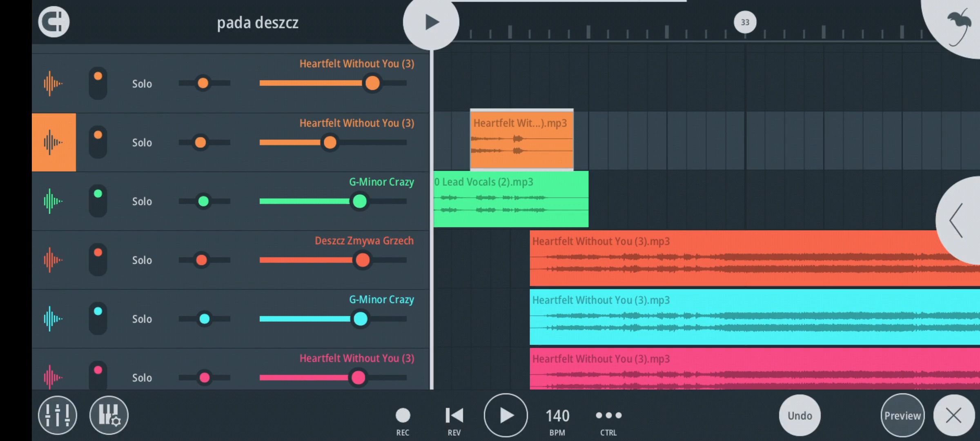Solo the green G-Minor Crazy track
Image resolution: width=980 pixels, height=441 pixels.
click(142, 201)
